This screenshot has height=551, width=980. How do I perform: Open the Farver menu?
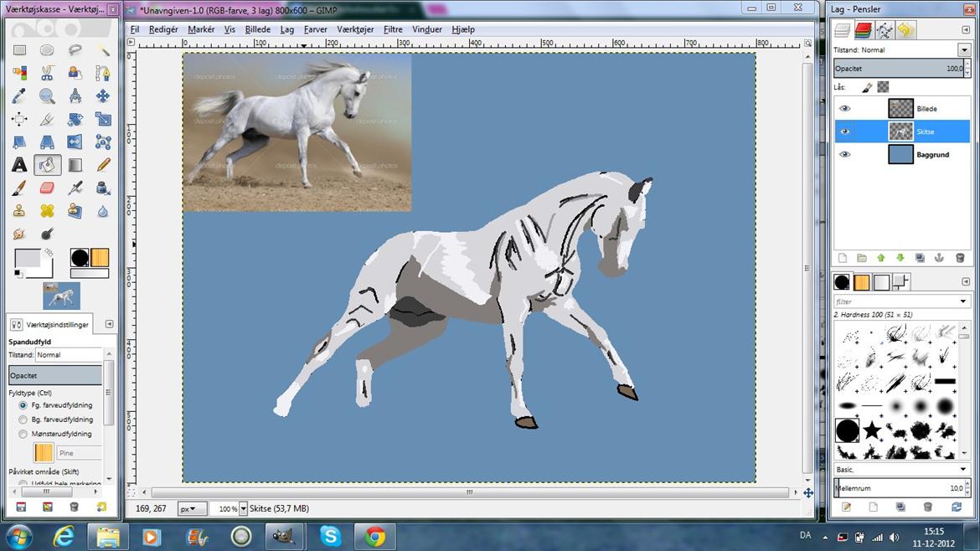pos(316,29)
